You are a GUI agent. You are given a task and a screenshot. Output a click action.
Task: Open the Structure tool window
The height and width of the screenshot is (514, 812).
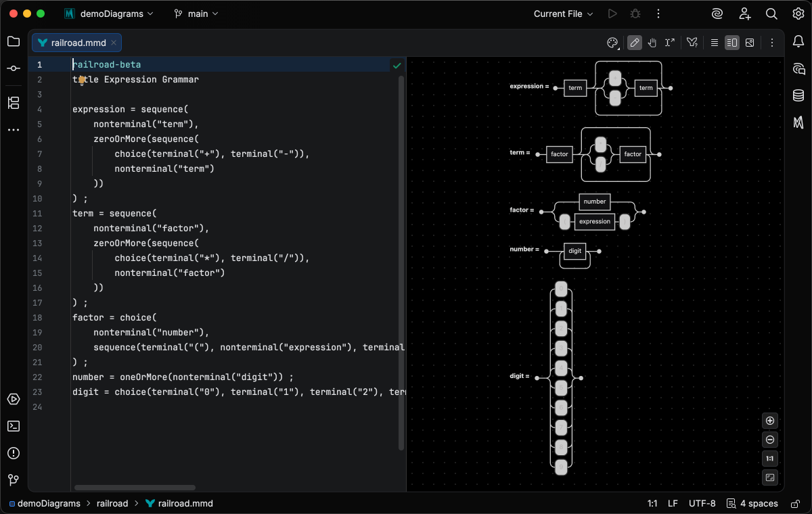click(x=14, y=103)
